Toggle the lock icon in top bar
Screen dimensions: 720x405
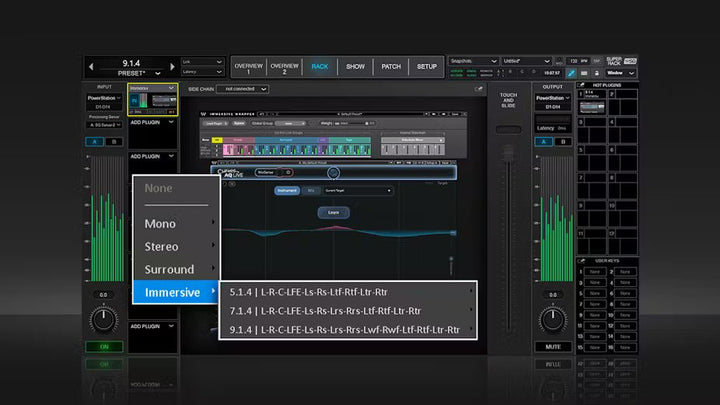596,73
